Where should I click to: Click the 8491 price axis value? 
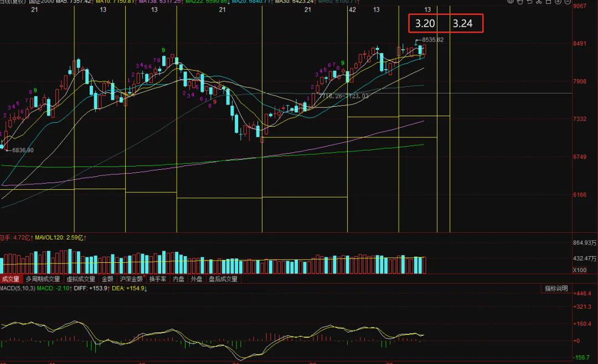(580, 44)
